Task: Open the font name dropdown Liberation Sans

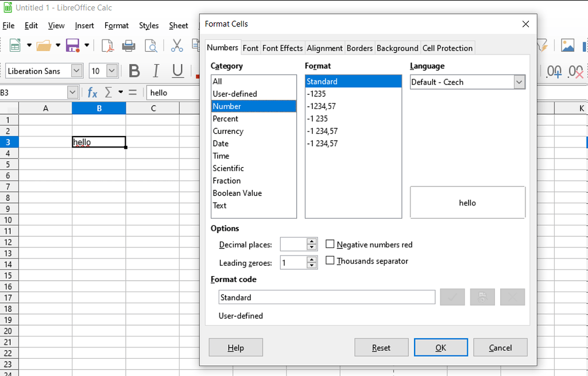Action: click(x=75, y=71)
